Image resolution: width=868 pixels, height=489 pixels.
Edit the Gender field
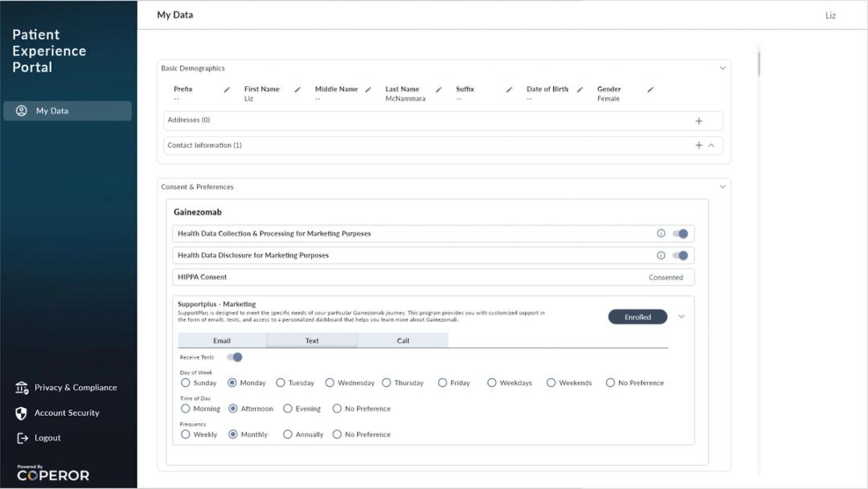650,90
